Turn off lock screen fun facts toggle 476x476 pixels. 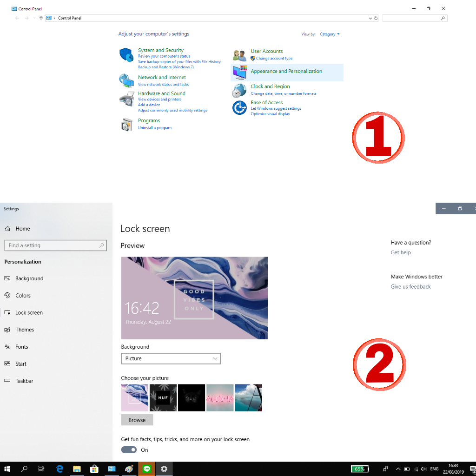129,450
